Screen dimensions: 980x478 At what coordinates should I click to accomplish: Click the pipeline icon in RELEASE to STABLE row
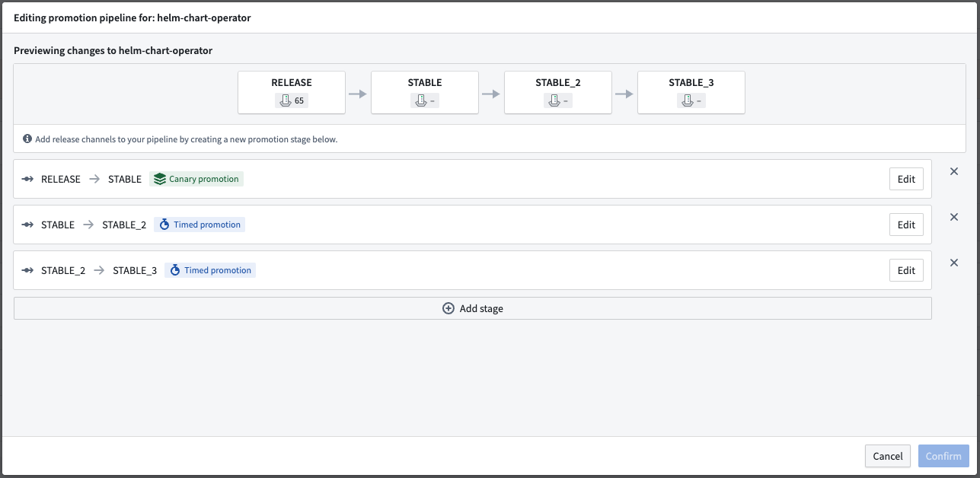pos(27,180)
